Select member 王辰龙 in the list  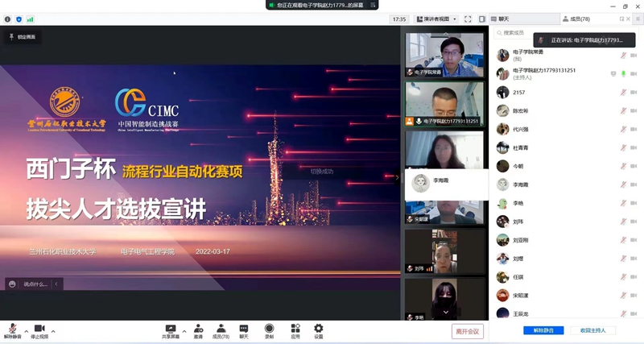point(567,313)
